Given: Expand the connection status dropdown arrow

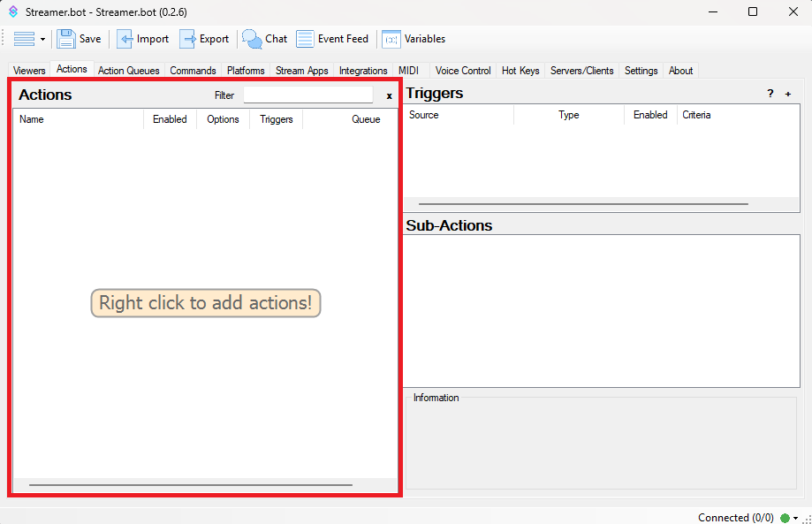Looking at the screenshot, I should tap(796, 518).
